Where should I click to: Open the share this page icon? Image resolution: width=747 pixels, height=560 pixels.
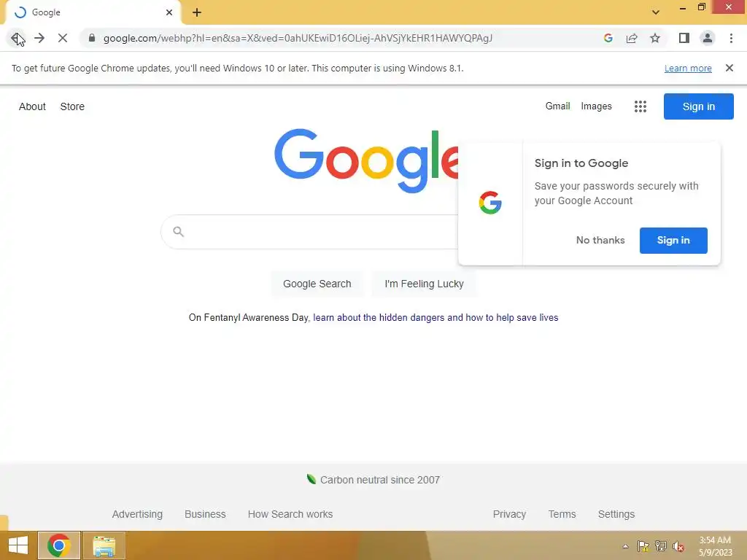[632, 38]
